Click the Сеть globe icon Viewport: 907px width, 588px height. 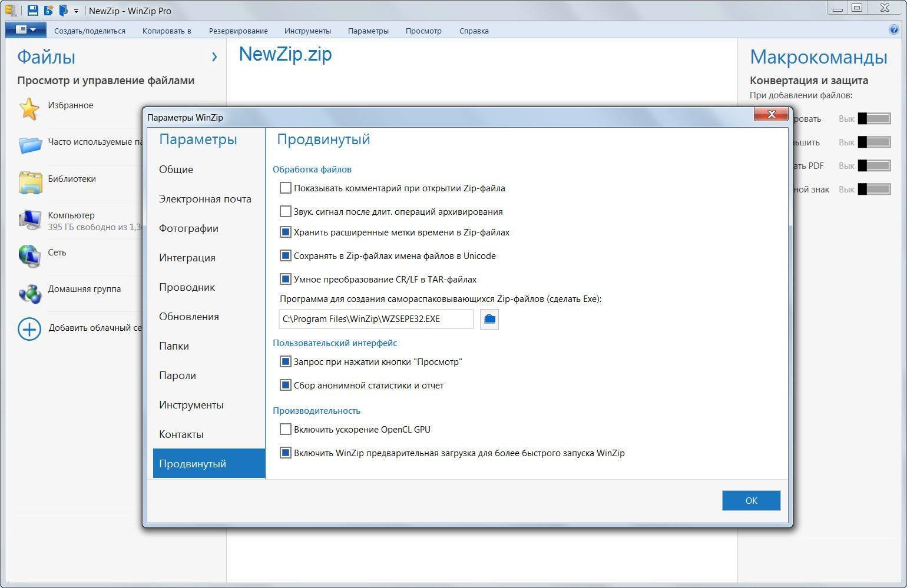pyautogui.click(x=29, y=256)
